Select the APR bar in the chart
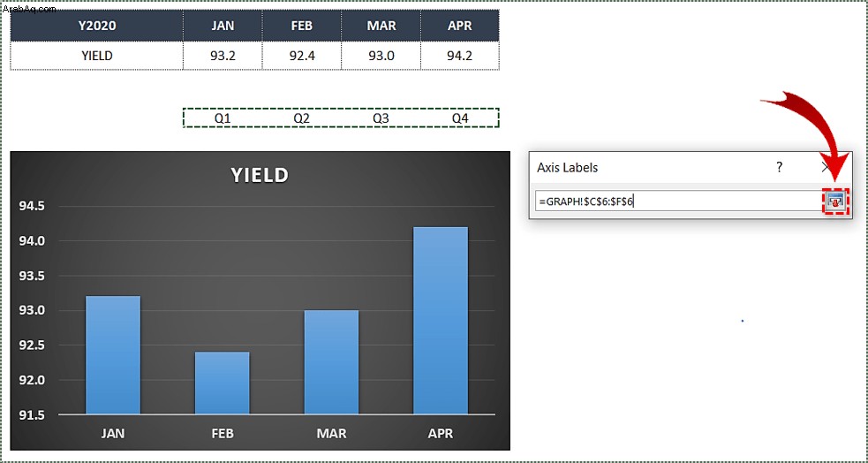Viewport: 868px width, 463px height. pos(441,320)
